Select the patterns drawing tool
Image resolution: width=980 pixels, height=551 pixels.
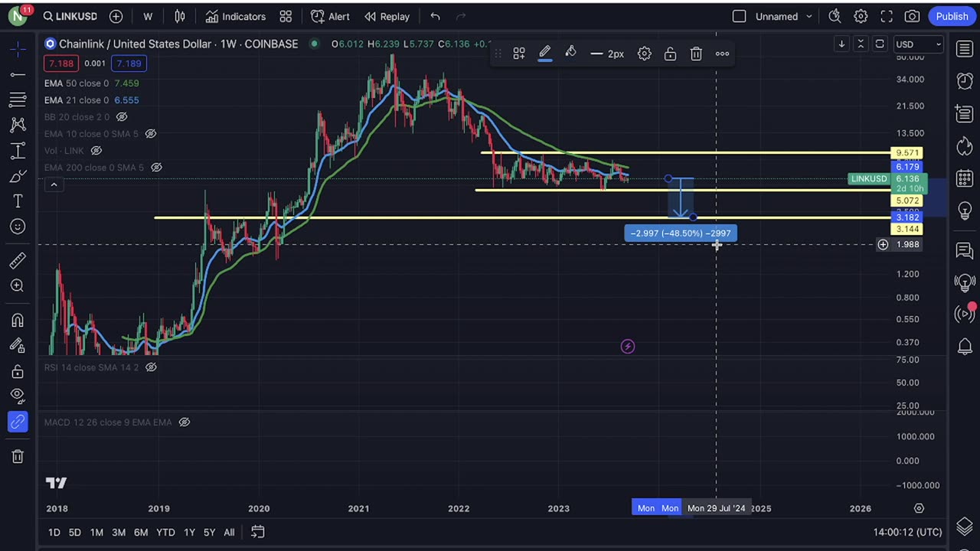coord(17,125)
